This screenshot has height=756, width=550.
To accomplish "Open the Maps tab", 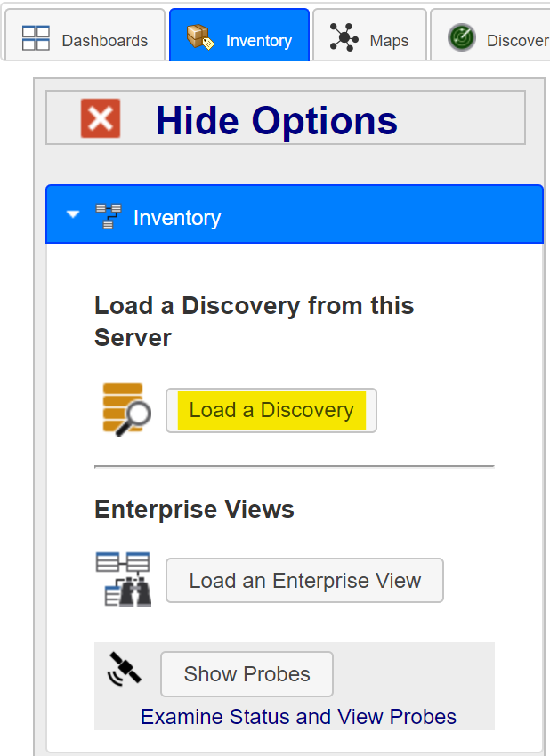I will [369, 35].
